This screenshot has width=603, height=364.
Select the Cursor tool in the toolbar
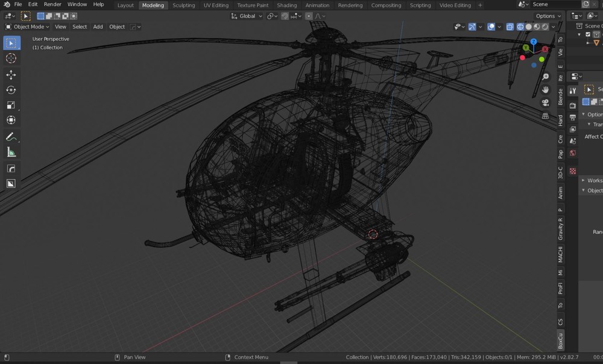(x=11, y=58)
